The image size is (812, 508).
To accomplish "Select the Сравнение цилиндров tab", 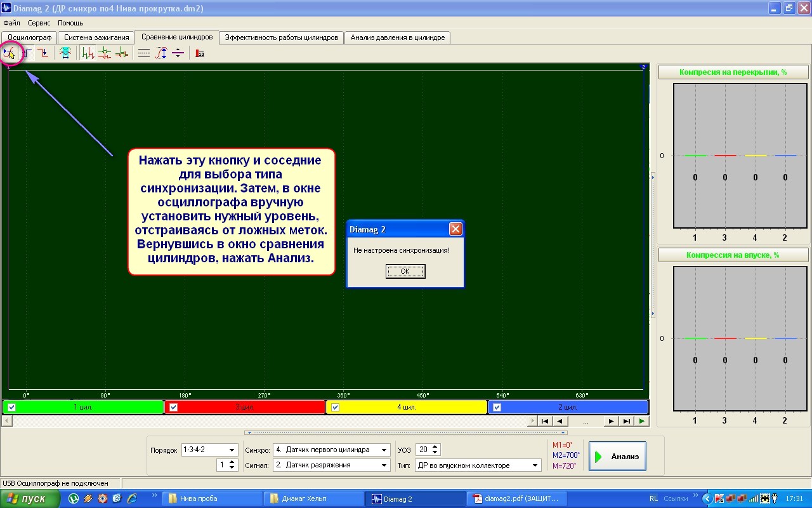I will click(x=177, y=37).
